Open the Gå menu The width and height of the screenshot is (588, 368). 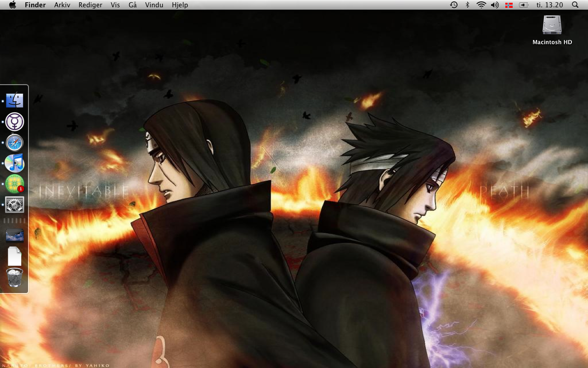(133, 5)
